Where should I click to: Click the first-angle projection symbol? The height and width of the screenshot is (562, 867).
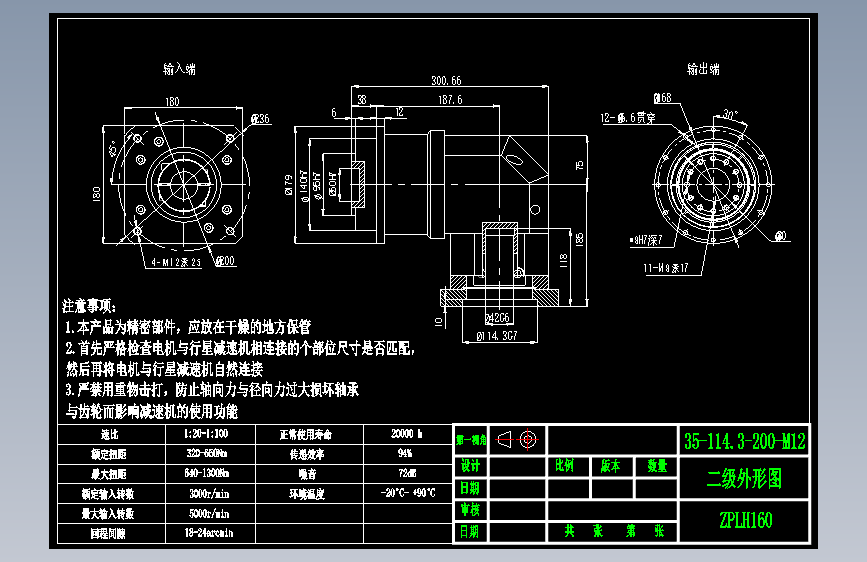click(517, 440)
